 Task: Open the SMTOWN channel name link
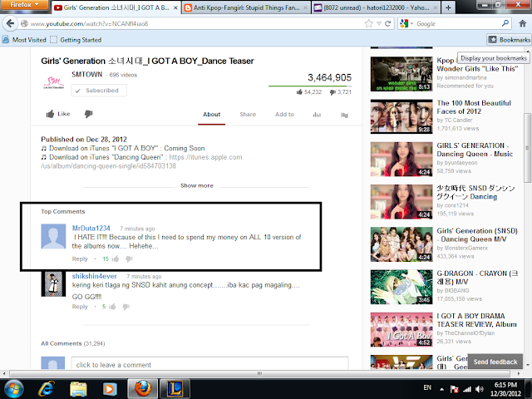pyautogui.click(x=86, y=74)
